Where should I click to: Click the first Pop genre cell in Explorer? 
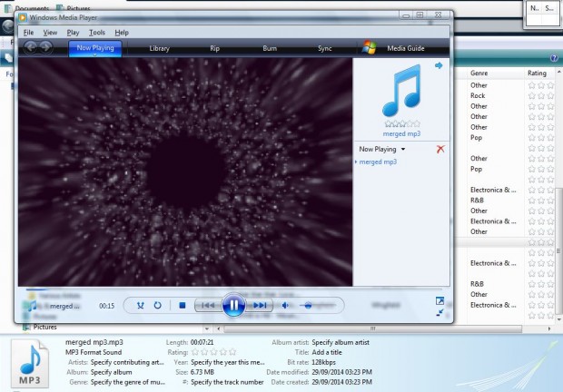pos(476,138)
